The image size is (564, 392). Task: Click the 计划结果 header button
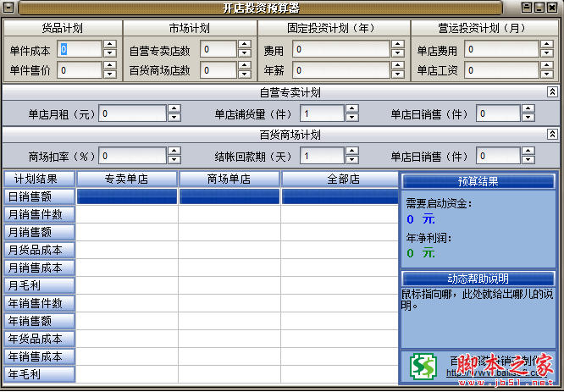tap(39, 179)
